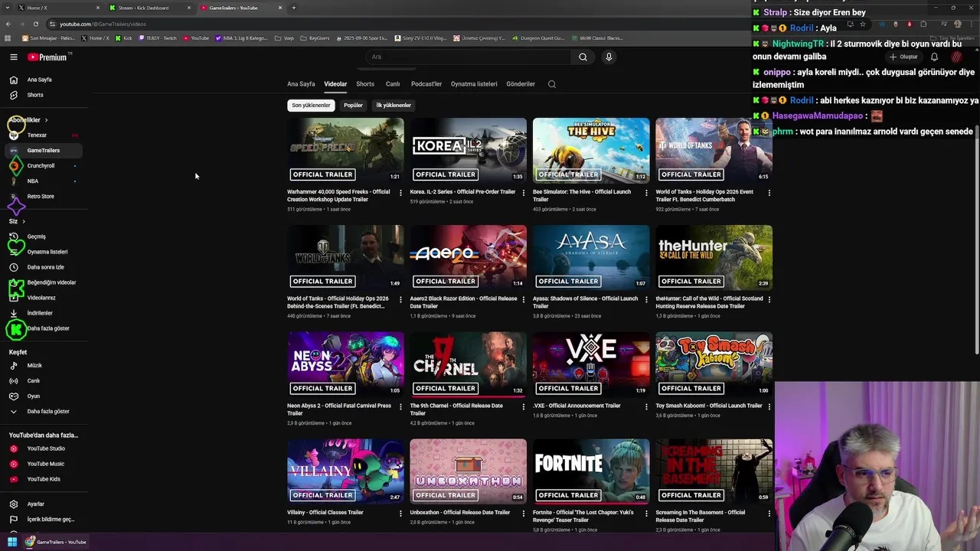Open Fortnite Lost Chapter teaser thumbnail
Image resolution: width=980 pixels, height=551 pixels.
591,471
